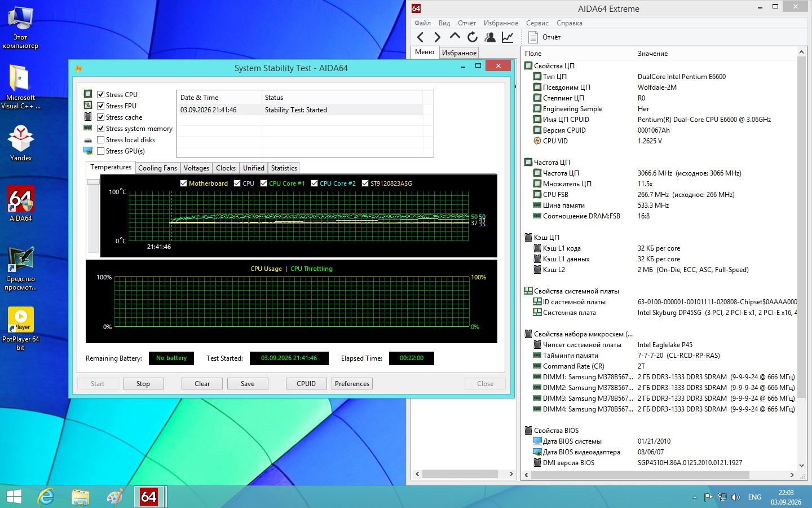Select PotPlayer 64 bit desktop icon
Image resolution: width=812 pixels, height=508 pixels.
pos(21,329)
